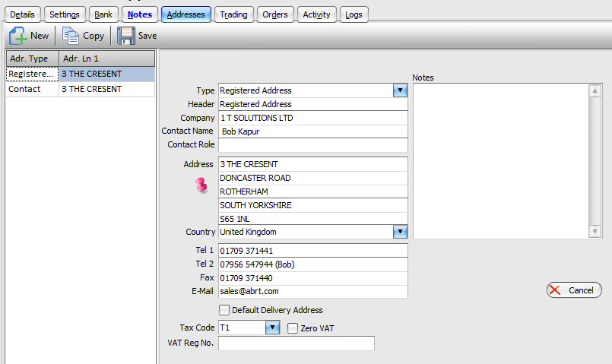Select the Registered address type cell
The height and width of the screenshot is (364, 612).
click(32, 74)
